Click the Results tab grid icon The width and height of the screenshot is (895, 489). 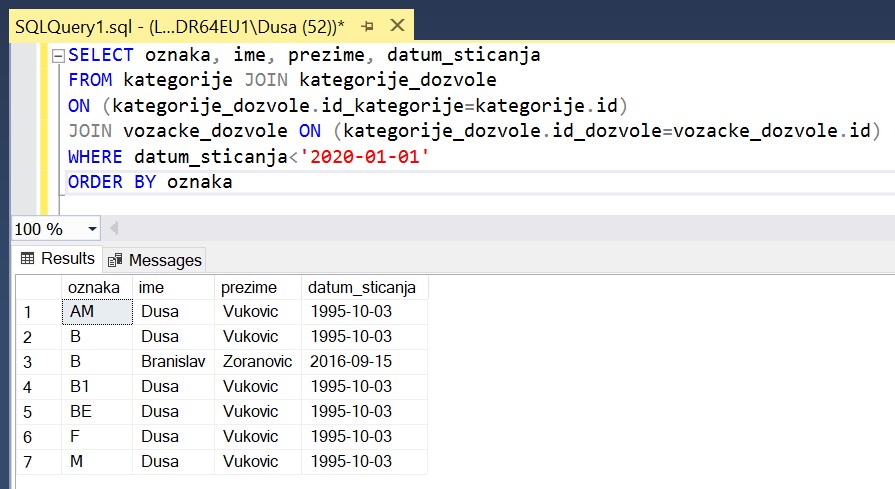pyautogui.click(x=27, y=259)
